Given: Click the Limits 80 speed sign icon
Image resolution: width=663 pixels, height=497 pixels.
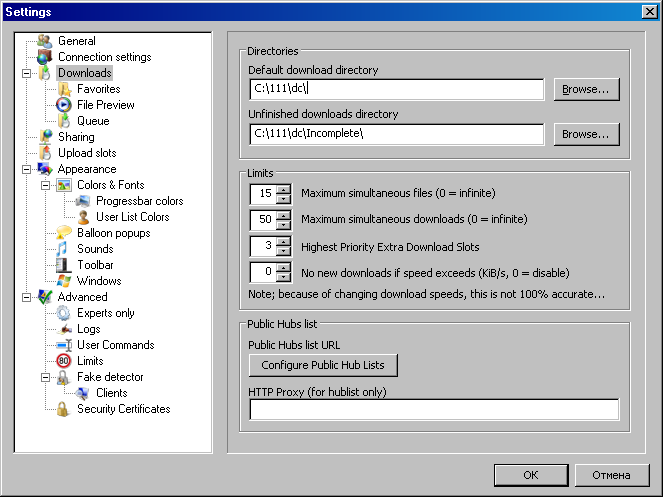Looking at the screenshot, I should coord(63,361).
